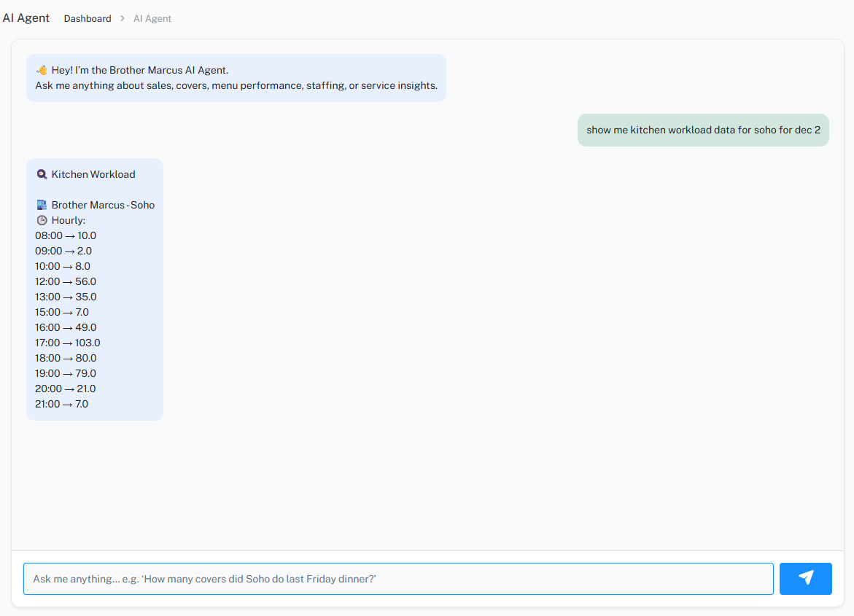This screenshot has height=616, width=854.
Task: Select the 13:00 → 35.0 row
Action: 66,296
